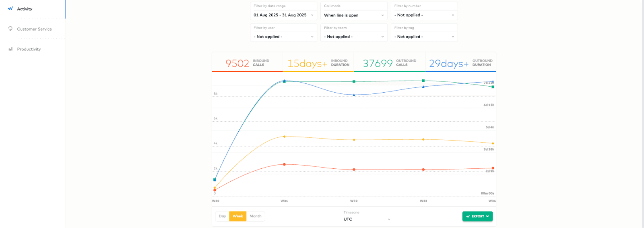Open the Filter by team dropdown
Screen dimensions: 644x228
click(353, 37)
